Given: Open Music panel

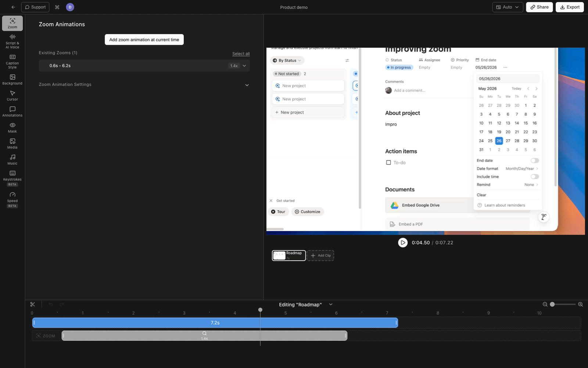Looking at the screenshot, I should (x=12, y=160).
